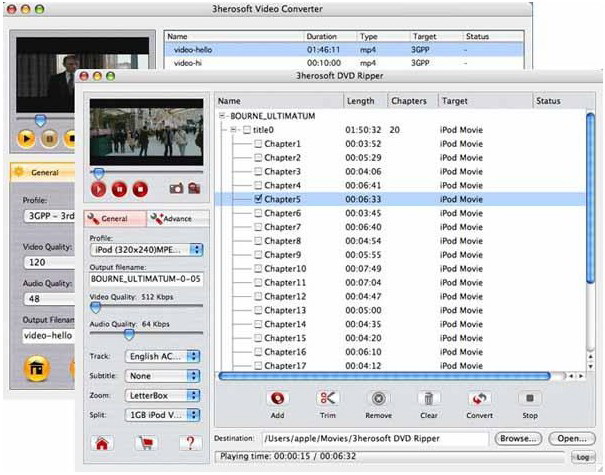605x475 pixels.
Task: Uncheck the Chapter5 checkbox
Action: 259,199
